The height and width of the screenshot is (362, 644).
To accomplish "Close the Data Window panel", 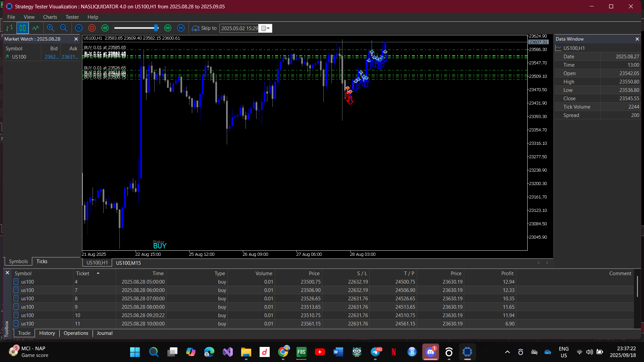I will pos(637,39).
